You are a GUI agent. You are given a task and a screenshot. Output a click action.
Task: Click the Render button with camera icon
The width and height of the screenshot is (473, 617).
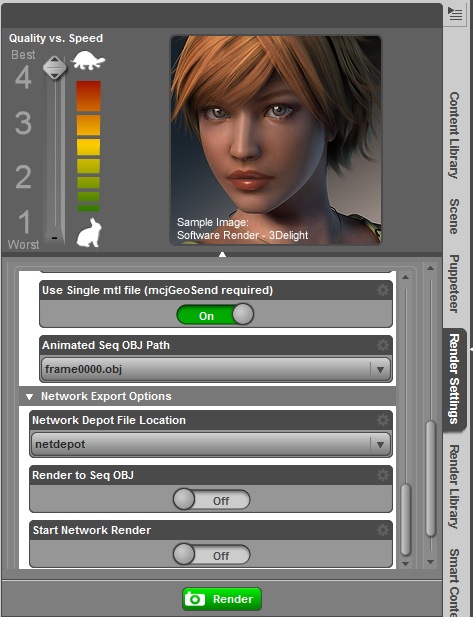coord(222,599)
